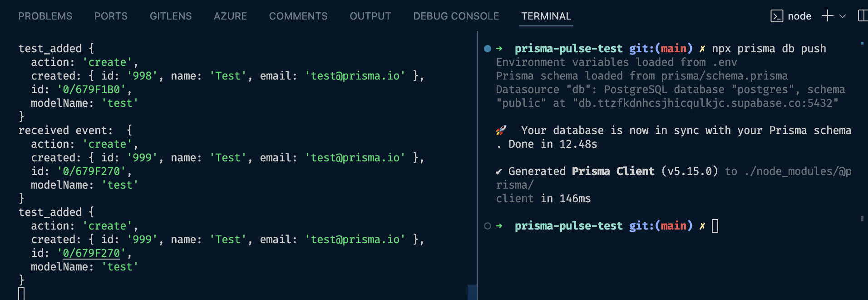The height and width of the screenshot is (300, 868).
Task: Click 'client in 146ms' text
Action: [x=543, y=199]
